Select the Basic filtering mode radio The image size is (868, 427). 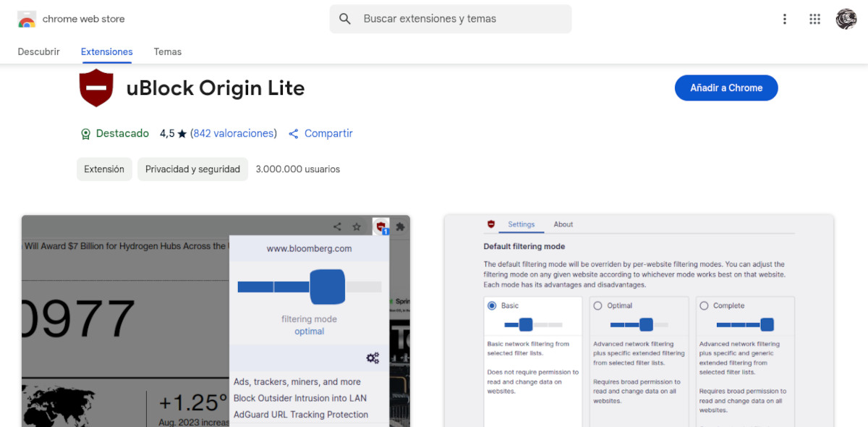click(x=493, y=305)
